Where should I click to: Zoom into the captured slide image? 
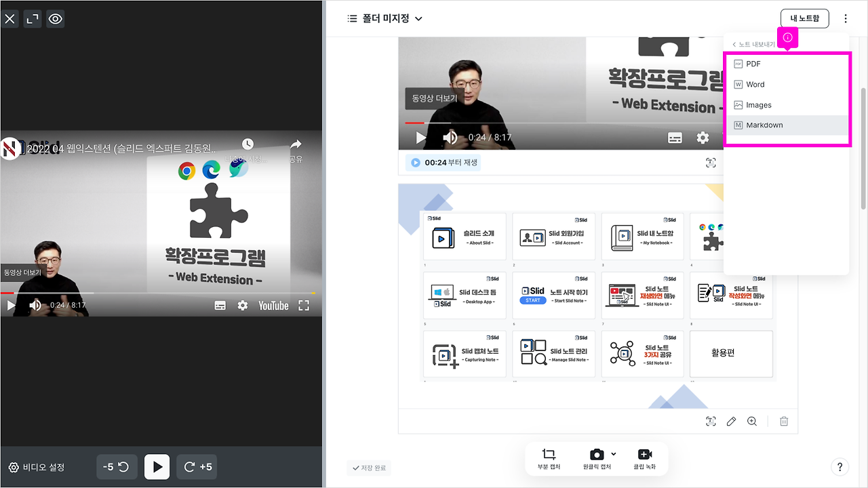pyautogui.click(x=751, y=421)
